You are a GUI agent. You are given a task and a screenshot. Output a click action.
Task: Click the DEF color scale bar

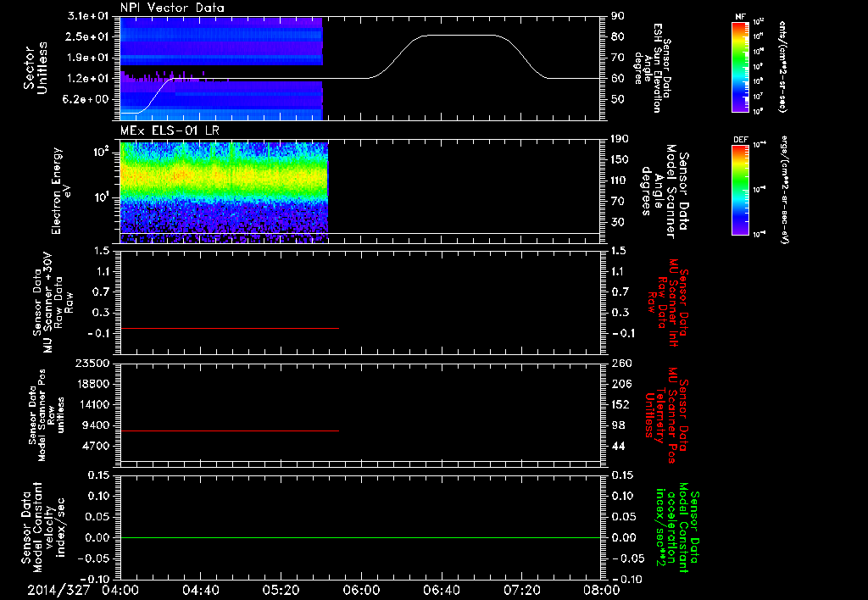(x=740, y=189)
